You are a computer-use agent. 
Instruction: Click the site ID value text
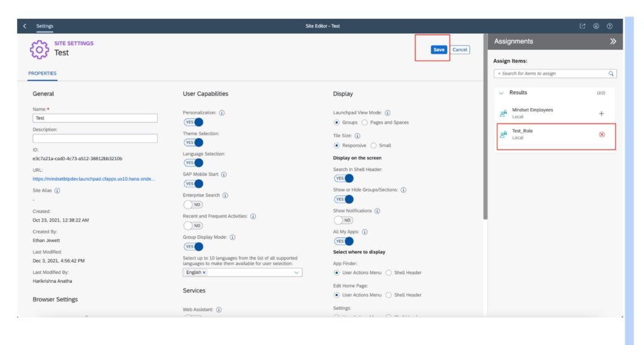tap(77, 159)
